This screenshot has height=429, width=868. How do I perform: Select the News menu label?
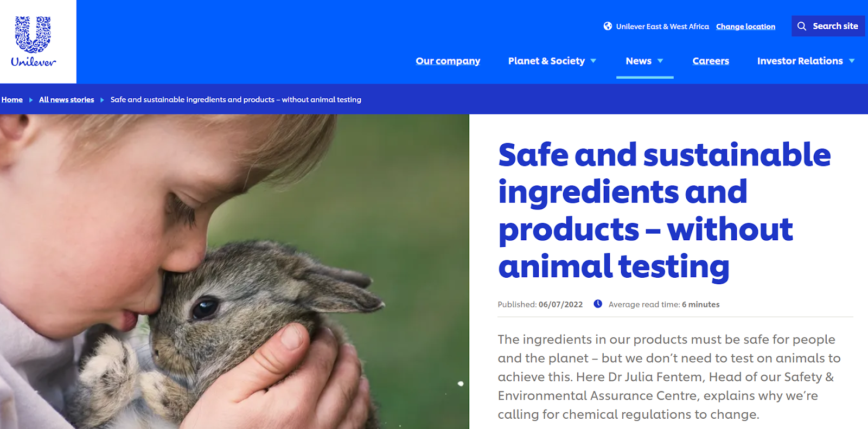coord(639,61)
